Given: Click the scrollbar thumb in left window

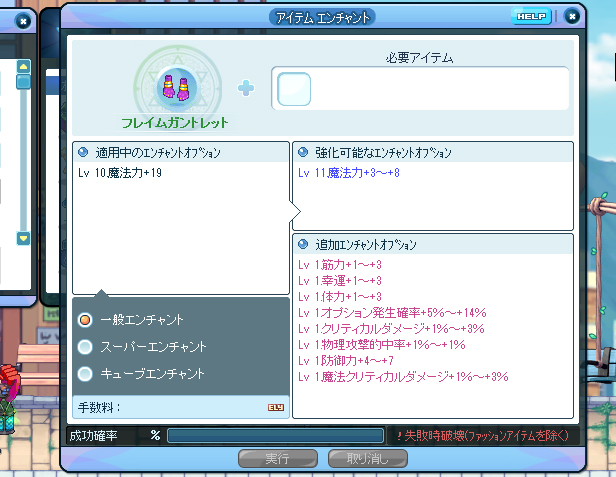Looking at the screenshot, I should (24, 81).
